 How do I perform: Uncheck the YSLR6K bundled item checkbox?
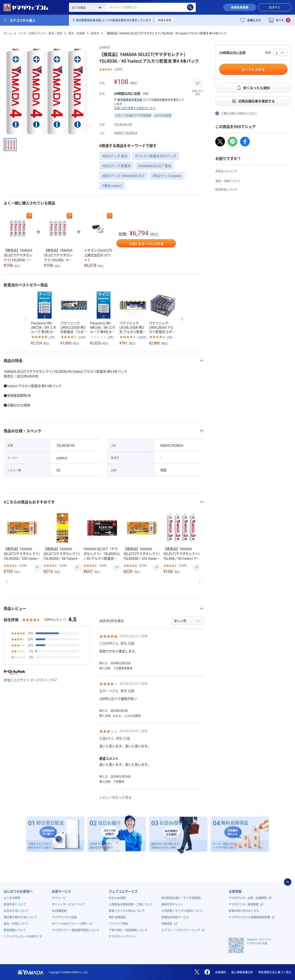point(69,216)
